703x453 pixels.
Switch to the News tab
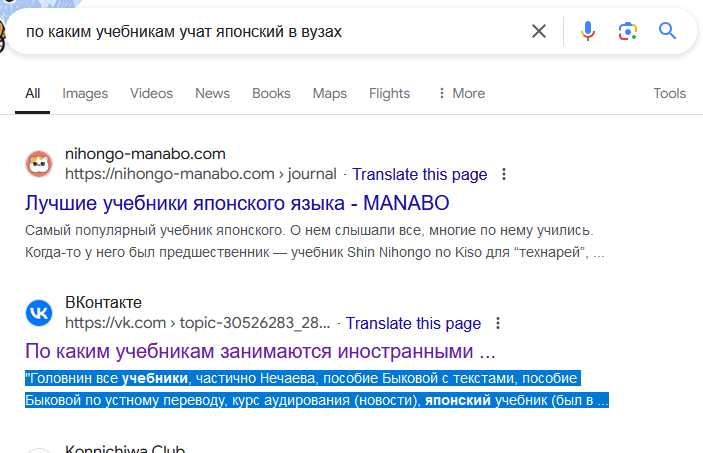coord(213,93)
